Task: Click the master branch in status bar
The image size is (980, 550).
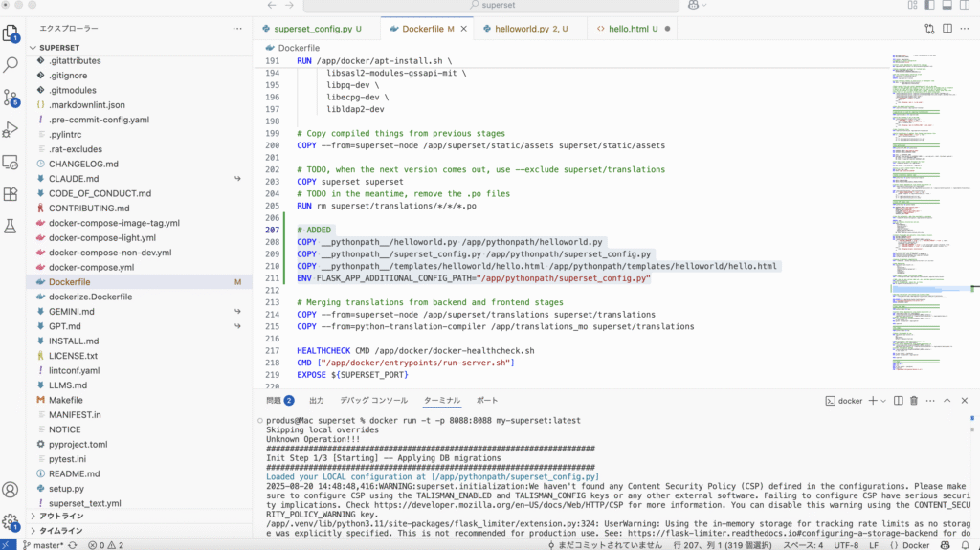Action: [x=41, y=544]
